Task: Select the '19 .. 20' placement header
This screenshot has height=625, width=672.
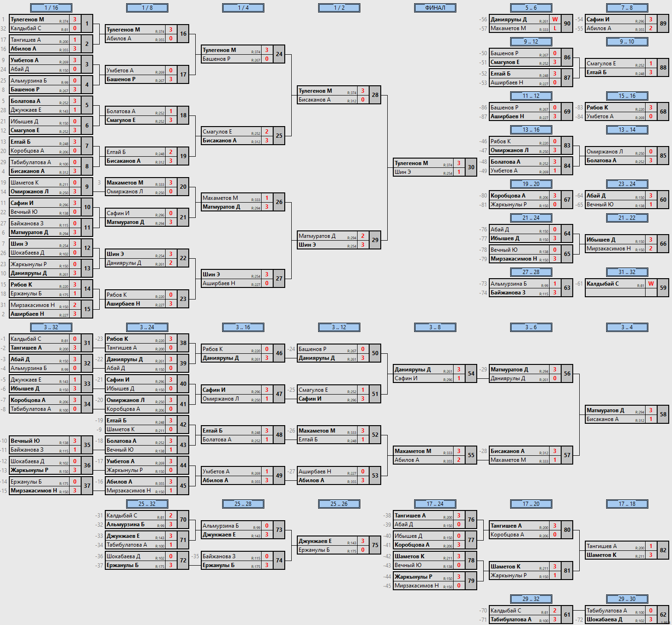Action: [531, 184]
